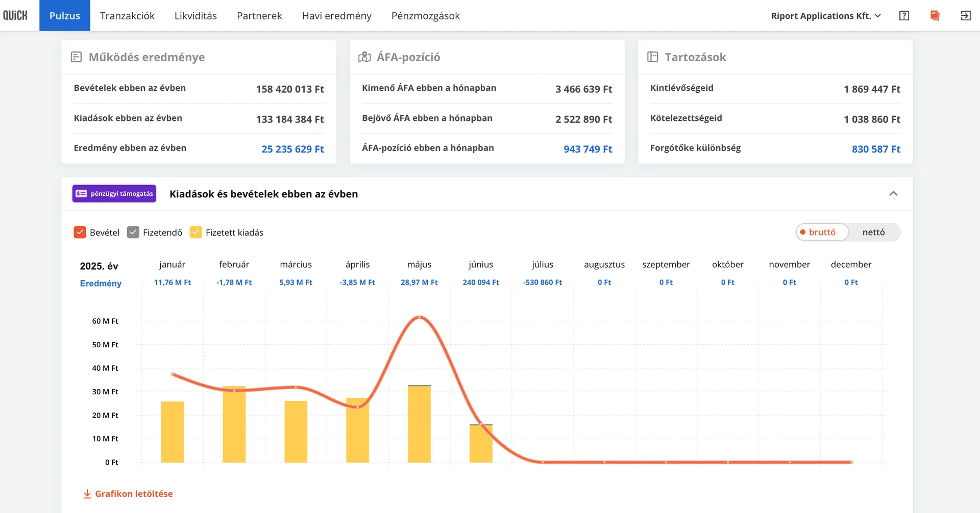Click the pénzügyi támogatás button

click(114, 194)
